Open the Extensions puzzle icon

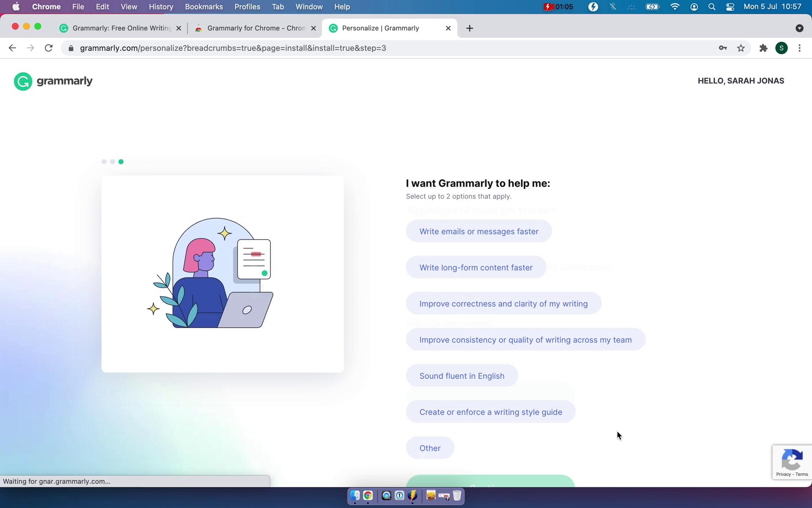(763, 48)
